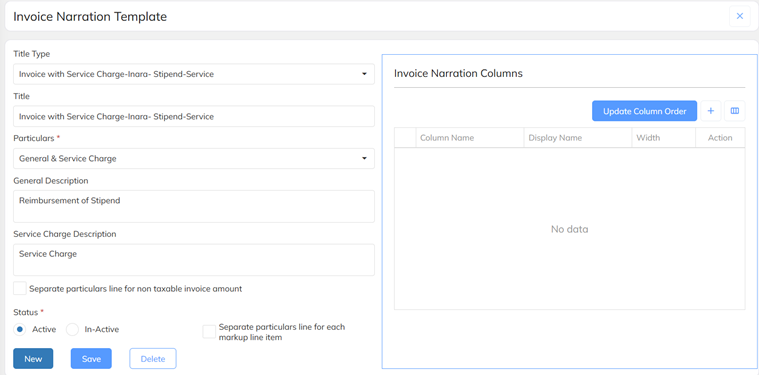Open the column chooser grid icon
This screenshot has width=759, height=375.
tap(734, 111)
